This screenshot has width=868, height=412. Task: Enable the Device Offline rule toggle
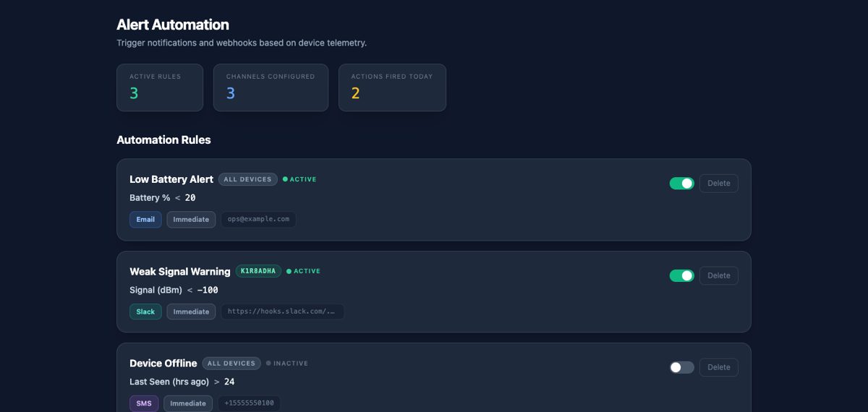[x=682, y=367]
